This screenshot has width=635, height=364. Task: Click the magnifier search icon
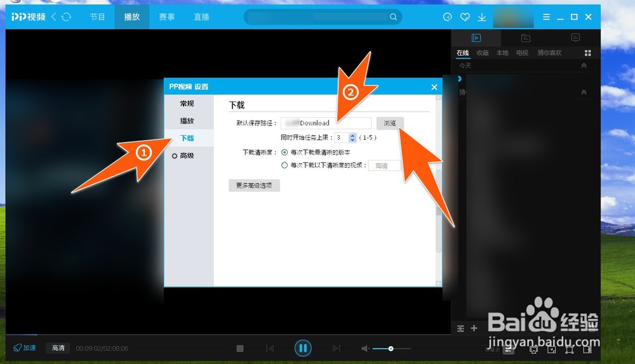393,17
